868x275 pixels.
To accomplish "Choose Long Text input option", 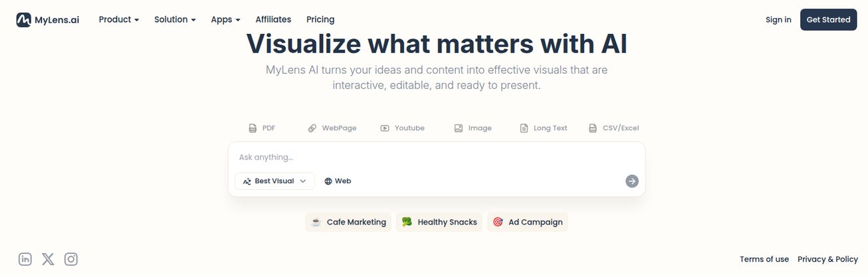I will [544, 128].
